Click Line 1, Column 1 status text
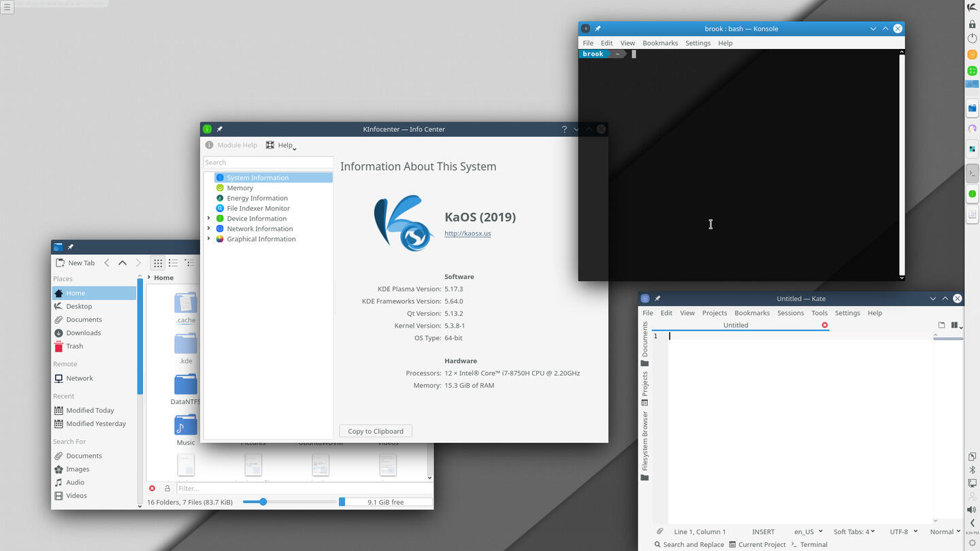This screenshot has width=980, height=551. tap(700, 532)
